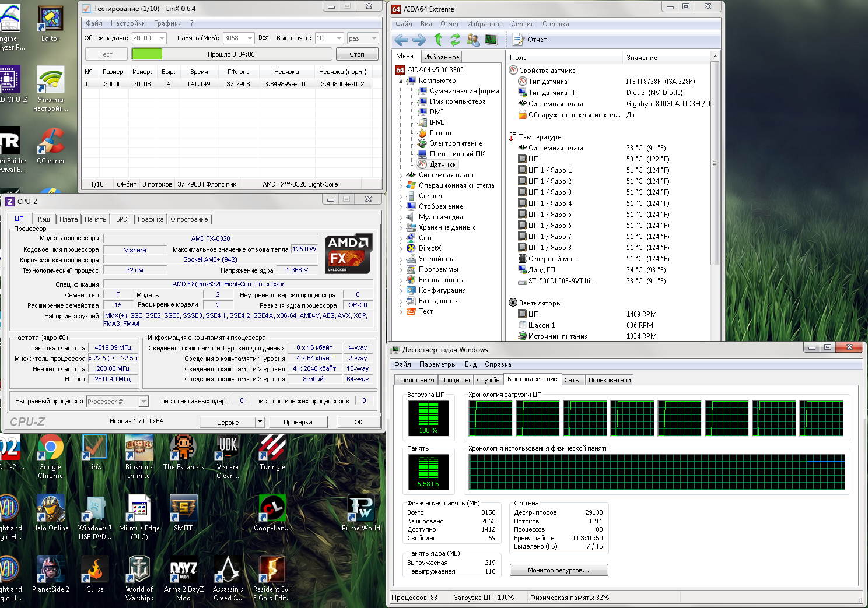
Task: Open the AIDA64 users icon in toolbar
Action: pos(473,40)
